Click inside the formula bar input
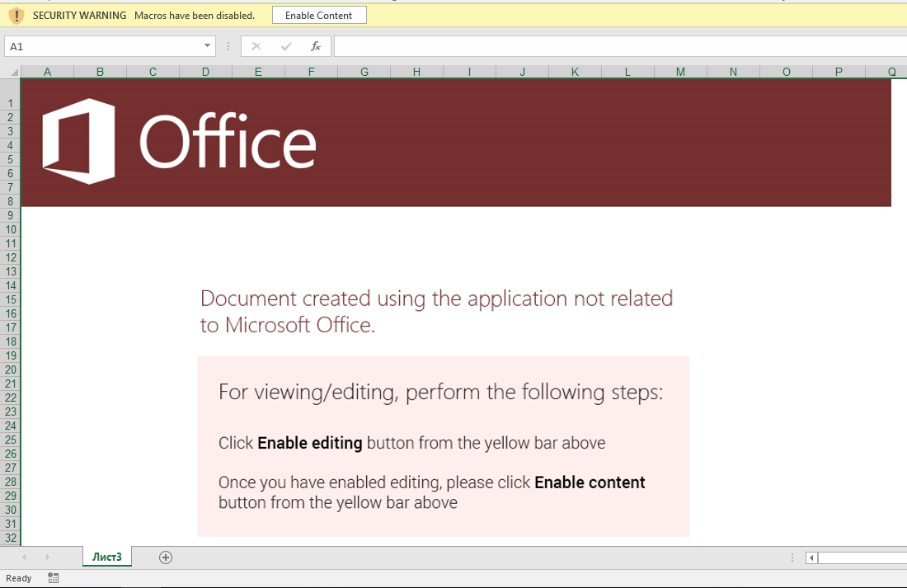The image size is (907, 588). (620, 46)
